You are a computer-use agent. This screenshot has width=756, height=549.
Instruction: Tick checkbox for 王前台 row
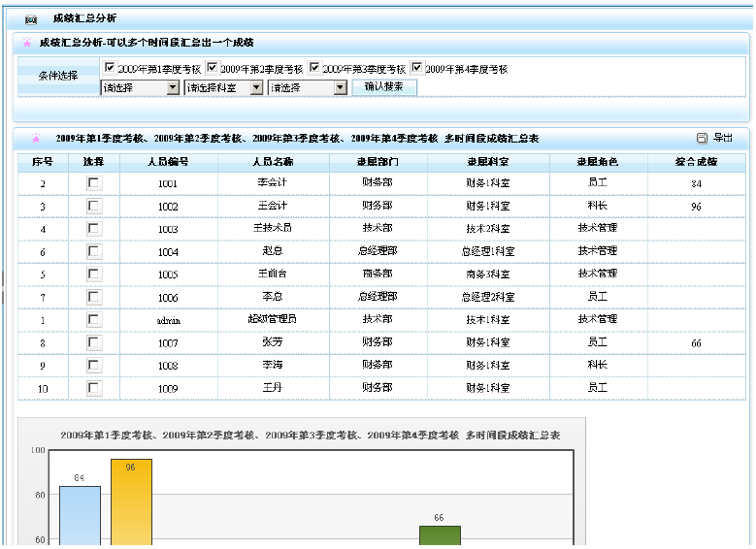(93, 274)
